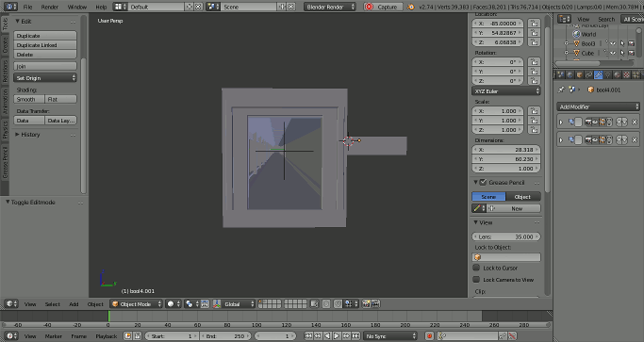Enable Lock Camera to View checkbox

476,280
